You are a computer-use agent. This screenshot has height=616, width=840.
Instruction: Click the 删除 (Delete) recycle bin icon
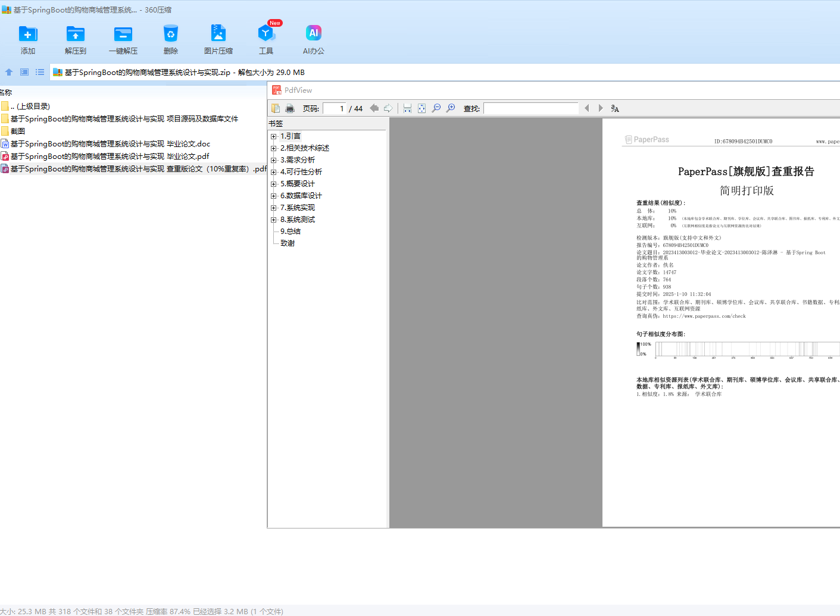pos(171,34)
